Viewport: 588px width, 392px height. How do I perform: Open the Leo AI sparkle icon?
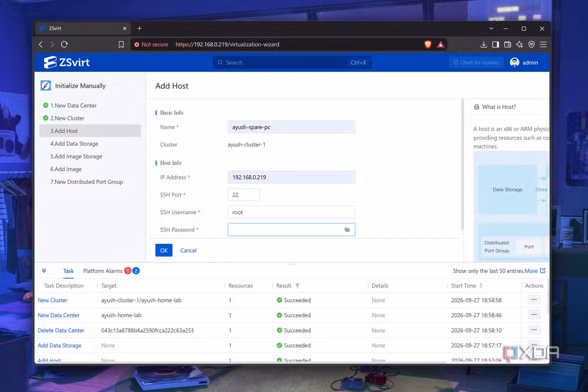coord(519,45)
